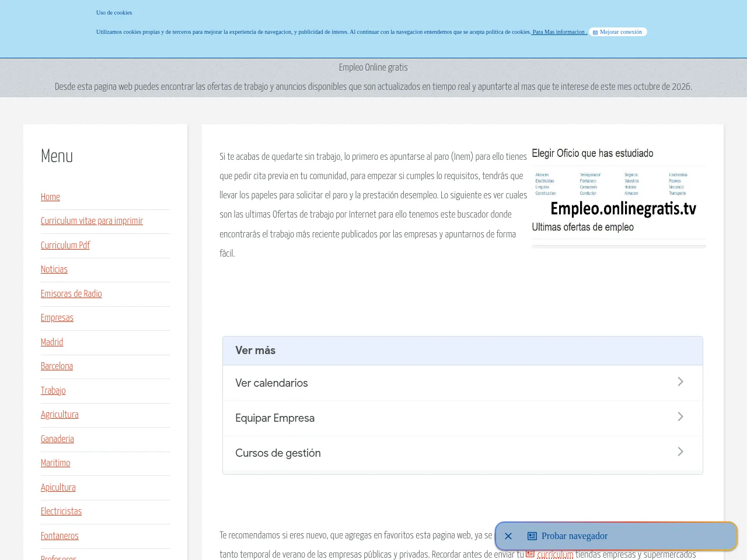Image resolution: width=747 pixels, height=560 pixels.
Task: Open the Empresas link
Action: [x=57, y=318]
